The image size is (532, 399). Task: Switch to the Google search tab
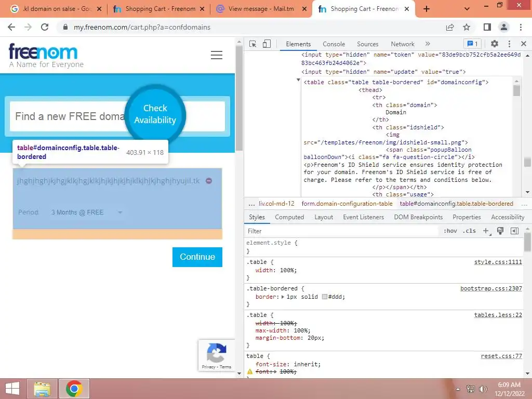(56, 9)
